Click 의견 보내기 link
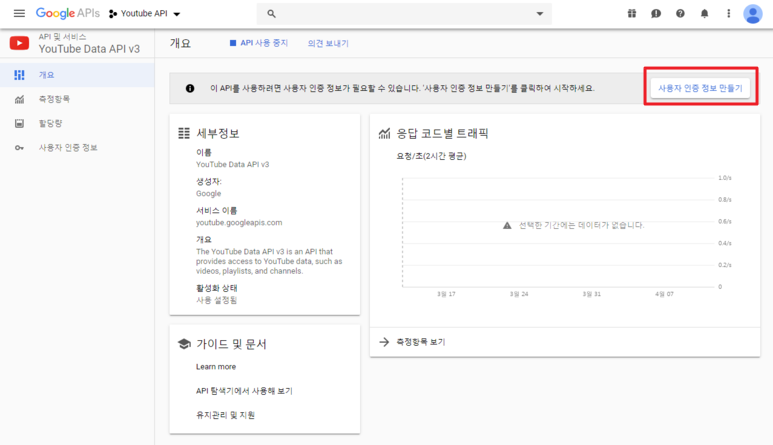 coord(328,43)
